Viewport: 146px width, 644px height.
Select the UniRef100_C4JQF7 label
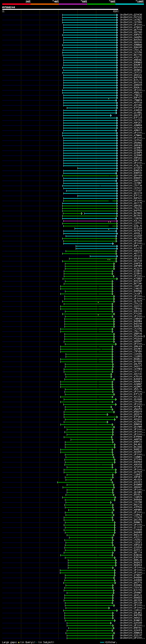point(131,294)
